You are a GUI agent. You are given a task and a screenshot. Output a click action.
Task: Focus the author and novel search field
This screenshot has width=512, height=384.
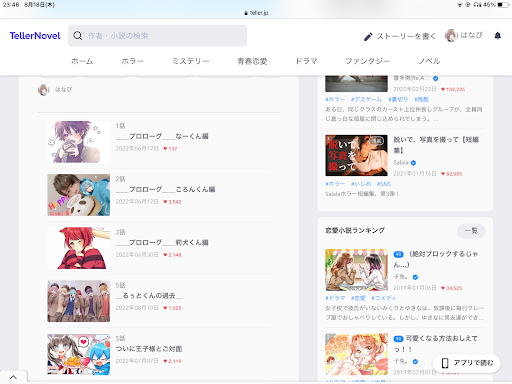tap(157, 36)
